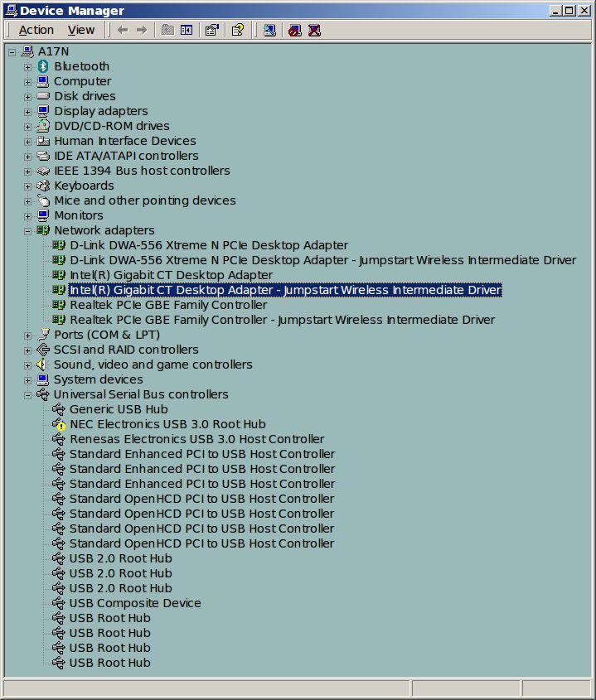The height and width of the screenshot is (700, 596).
Task: Select the IDE ATA/ATAPI controllers label
Action: tap(127, 156)
